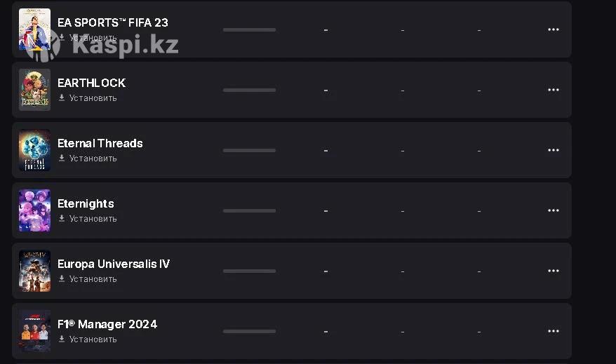
Task: Open more options for F1 Manager 2024
Action: (x=553, y=331)
